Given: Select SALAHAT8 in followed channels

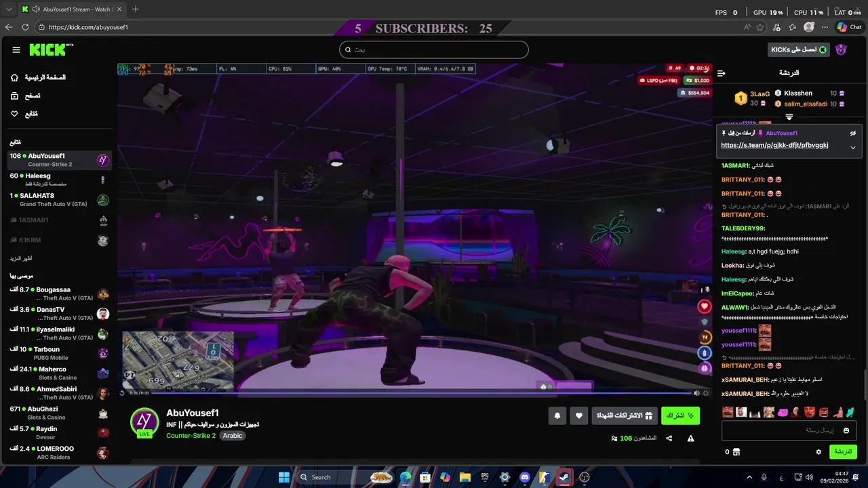Looking at the screenshot, I should coord(59,199).
